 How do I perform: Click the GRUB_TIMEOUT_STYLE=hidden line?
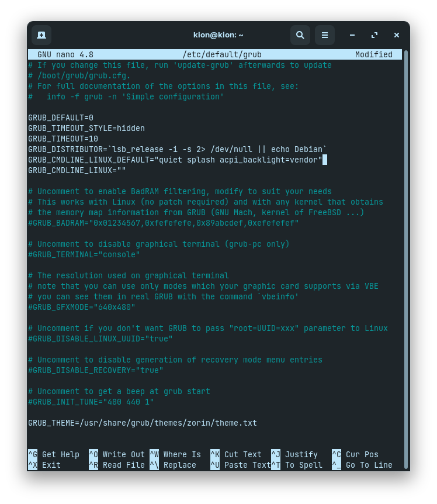coord(86,129)
